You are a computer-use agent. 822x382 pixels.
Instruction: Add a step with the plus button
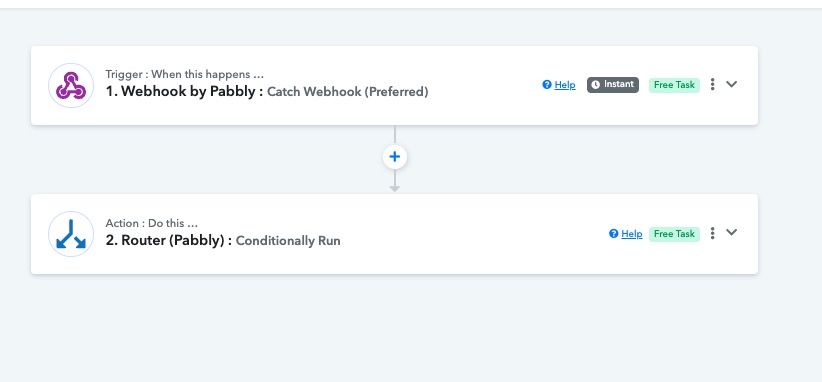[x=395, y=157]
